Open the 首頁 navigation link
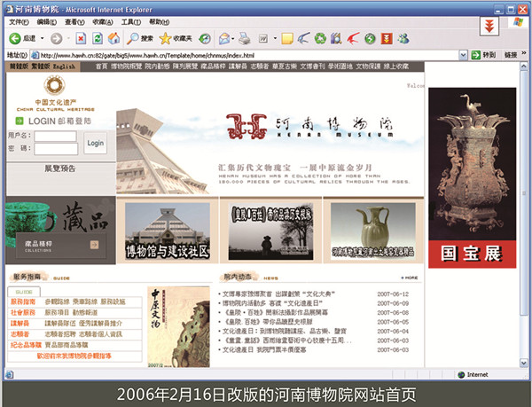Viewport: 532px width, 407px height. pyautogui.click(x=101, y=67)
